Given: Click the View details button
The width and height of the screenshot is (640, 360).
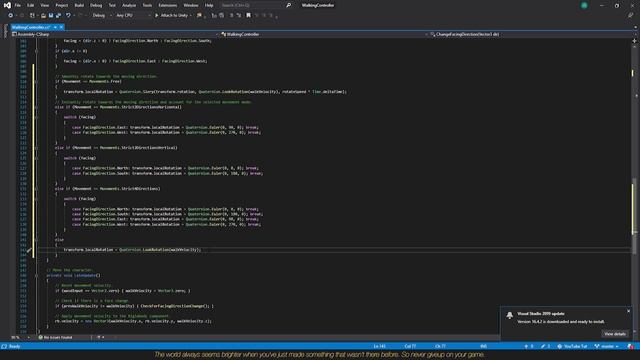Looking at the screenshot, I should click(x=615, y=334).
